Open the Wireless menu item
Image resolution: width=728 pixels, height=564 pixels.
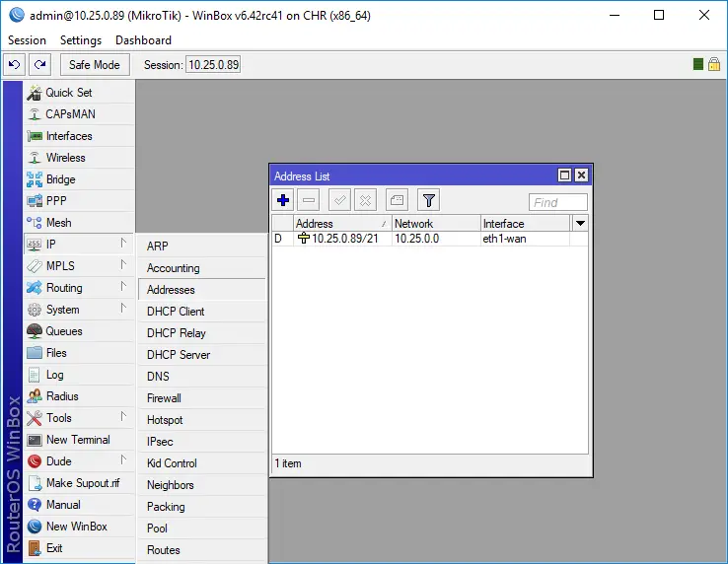79,158
